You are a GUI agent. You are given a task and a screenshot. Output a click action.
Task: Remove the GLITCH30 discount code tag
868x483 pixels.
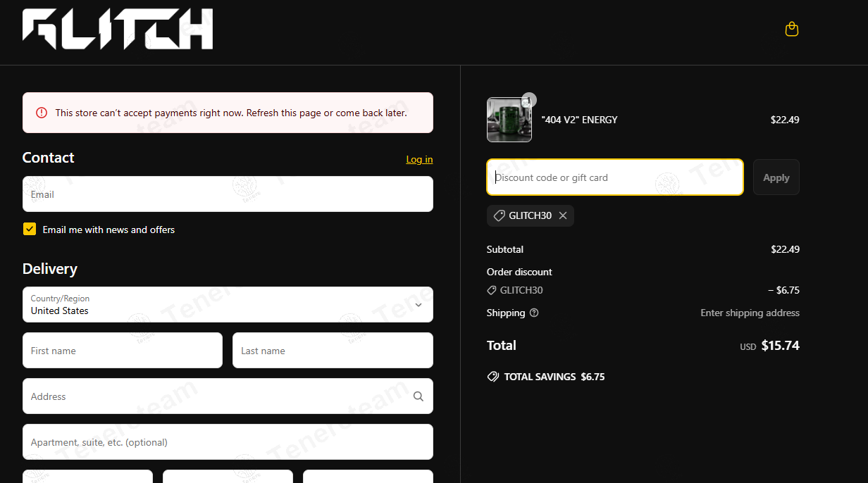click(x=563, y=215)
